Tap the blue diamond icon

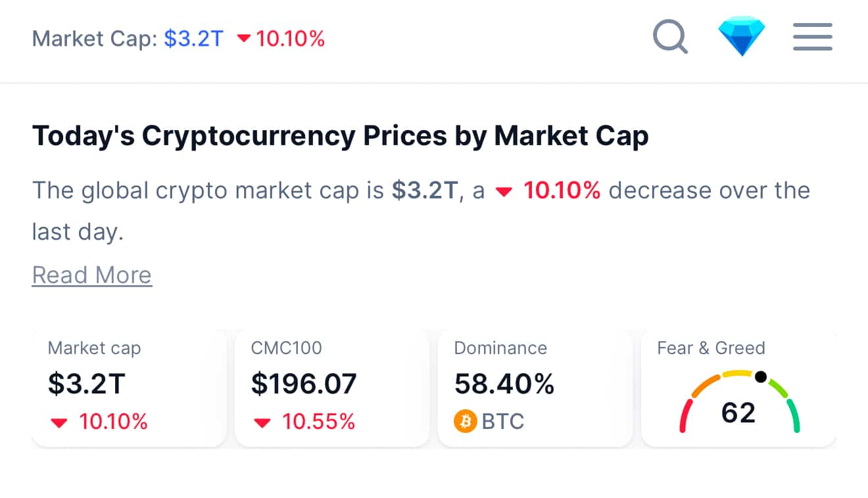742,37
